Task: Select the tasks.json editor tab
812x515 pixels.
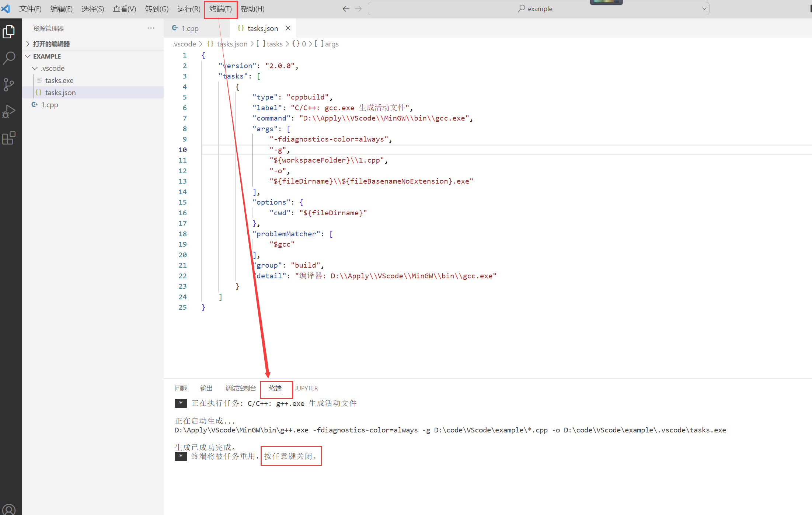Action: pos(262,28)
